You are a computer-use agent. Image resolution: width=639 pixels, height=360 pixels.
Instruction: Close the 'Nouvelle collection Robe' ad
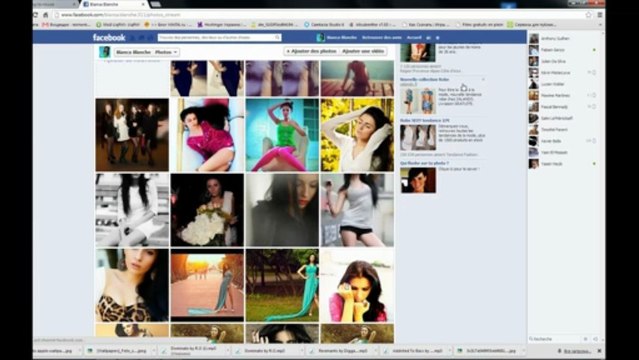click(483, 80)
